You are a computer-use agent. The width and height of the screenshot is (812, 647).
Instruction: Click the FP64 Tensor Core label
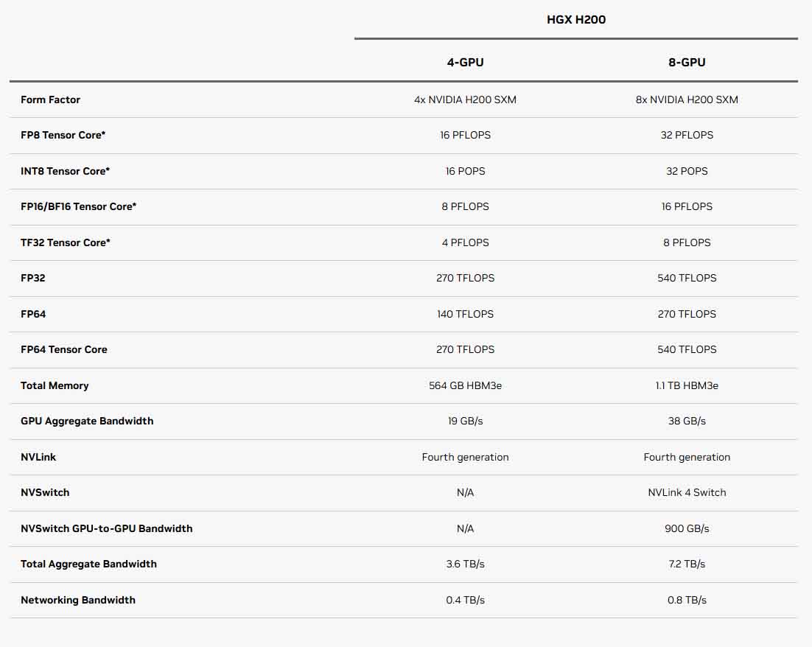pyautogui.click(x=64, y=349)
